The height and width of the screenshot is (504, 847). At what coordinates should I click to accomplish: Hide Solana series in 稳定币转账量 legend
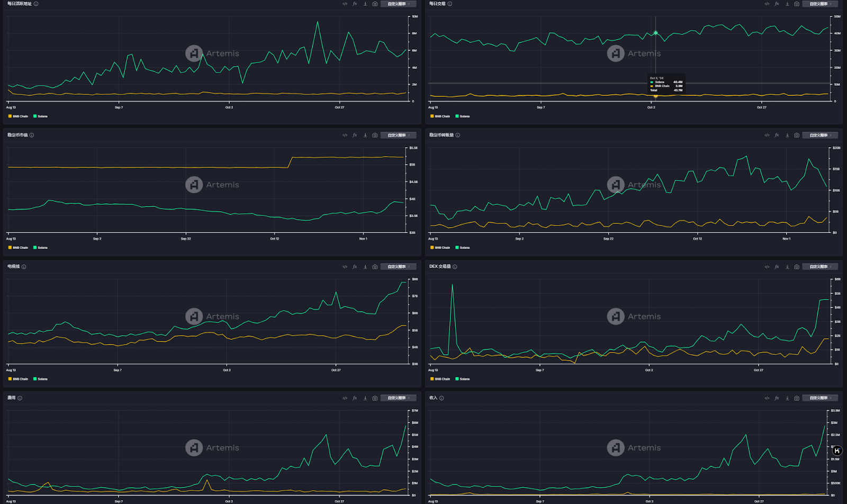pos(462,247)
